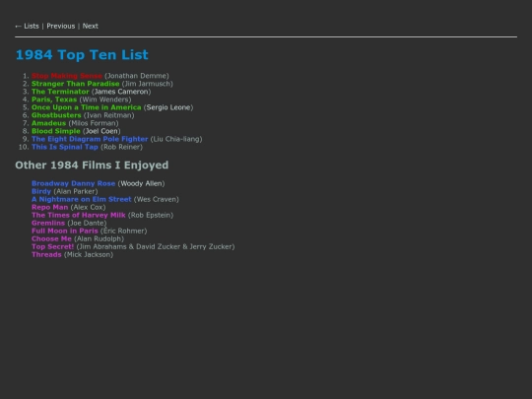Click director name Alex Cox
This screenshot has width=532, height=399.
tap(89, 207)
